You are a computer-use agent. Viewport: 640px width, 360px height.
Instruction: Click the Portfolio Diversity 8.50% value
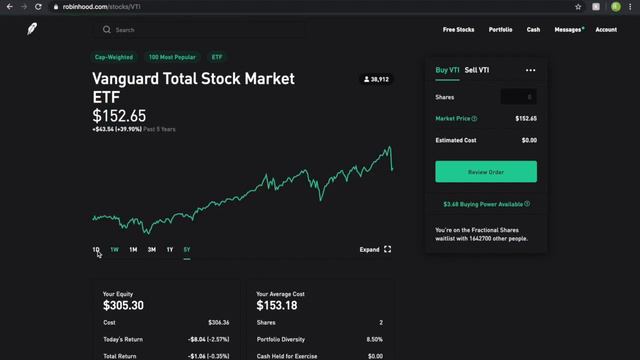pos(374,340)
